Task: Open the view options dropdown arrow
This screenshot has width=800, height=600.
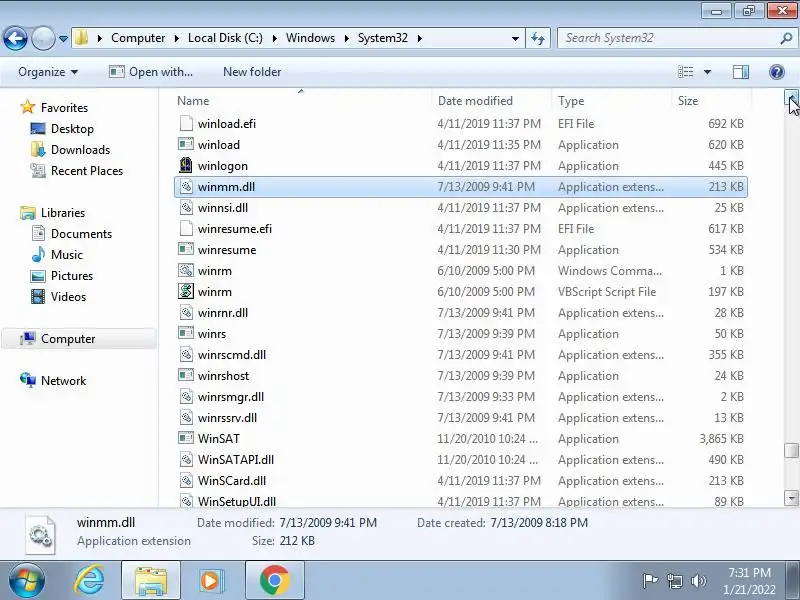Action: click(708, 72)
